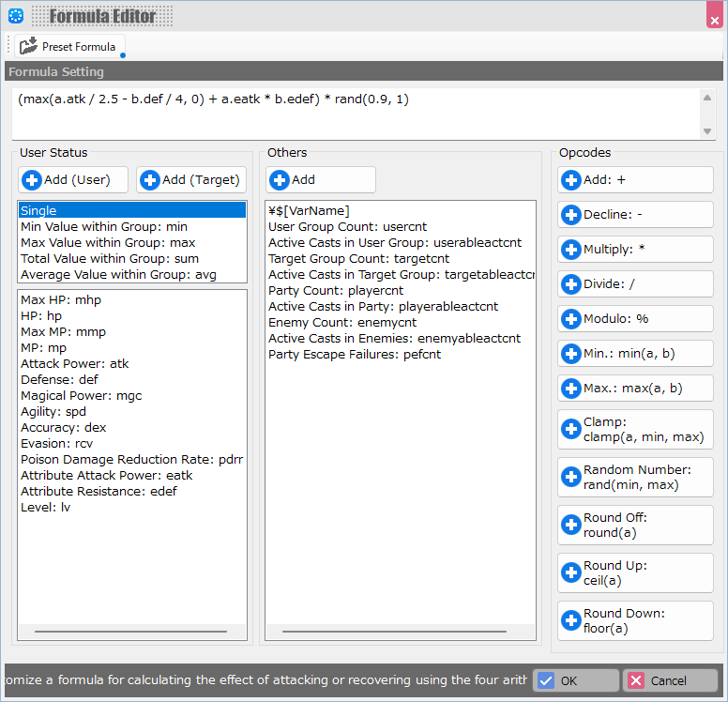
Task: Click the Others list horizontal scrollbar
Action: tap(400, 633)
